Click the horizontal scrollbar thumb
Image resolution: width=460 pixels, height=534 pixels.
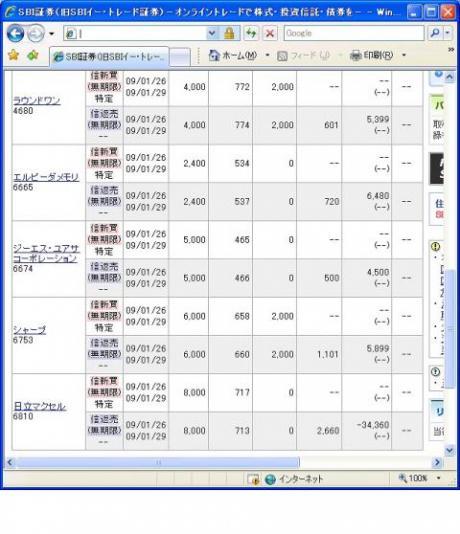(x=157, y=462)
